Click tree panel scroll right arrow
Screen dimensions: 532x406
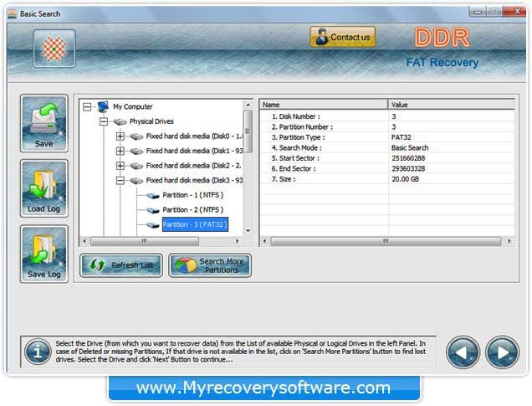coord(238,241)
